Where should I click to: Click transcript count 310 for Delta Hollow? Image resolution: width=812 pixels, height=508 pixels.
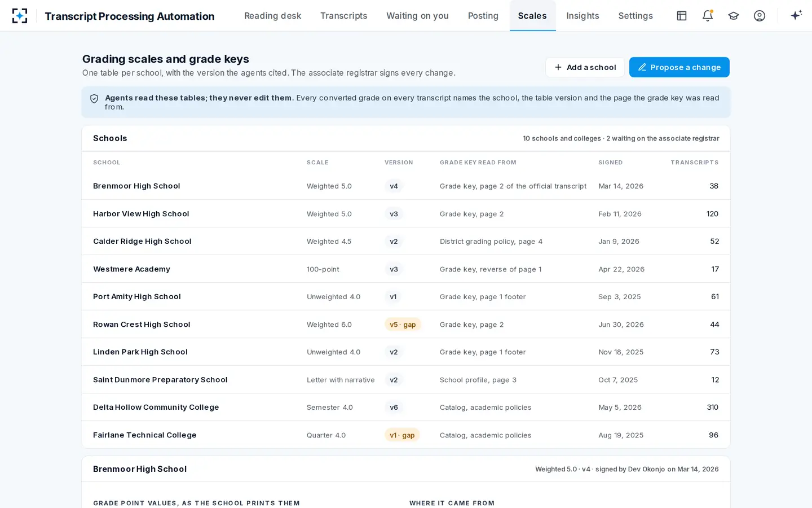(713, 408)
